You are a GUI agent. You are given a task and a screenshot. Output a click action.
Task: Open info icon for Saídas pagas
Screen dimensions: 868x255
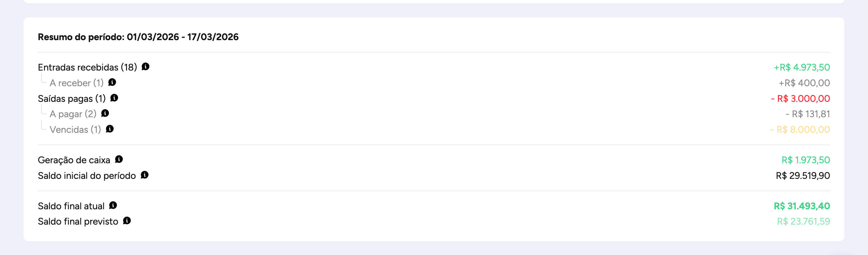tap(114, 98)
